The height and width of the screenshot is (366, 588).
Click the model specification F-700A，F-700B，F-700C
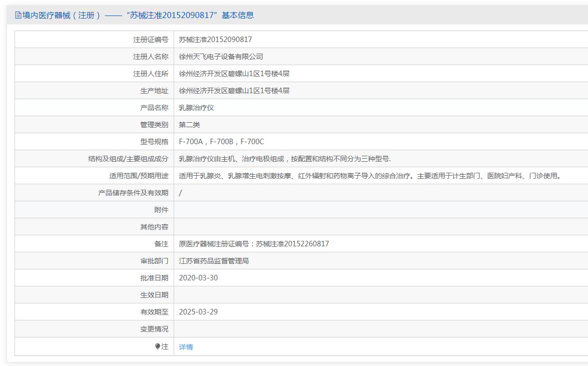point(221,142)
